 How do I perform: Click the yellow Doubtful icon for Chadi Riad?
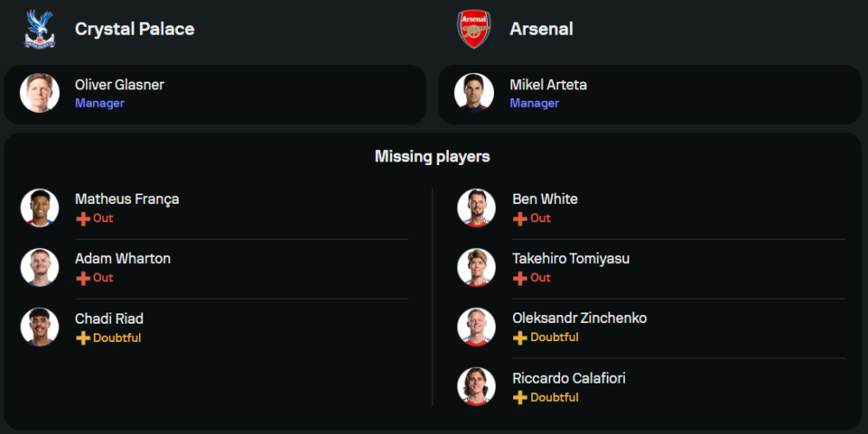pos(83,338)
